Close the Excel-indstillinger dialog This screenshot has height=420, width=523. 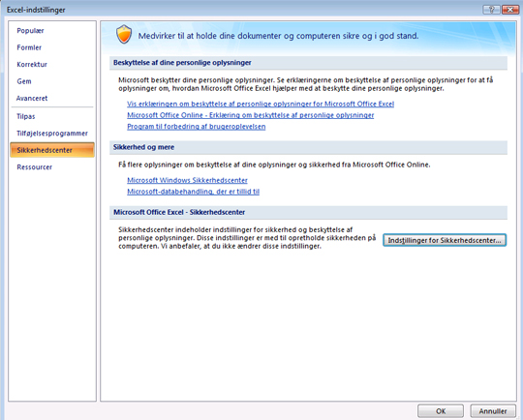(510, 10)
